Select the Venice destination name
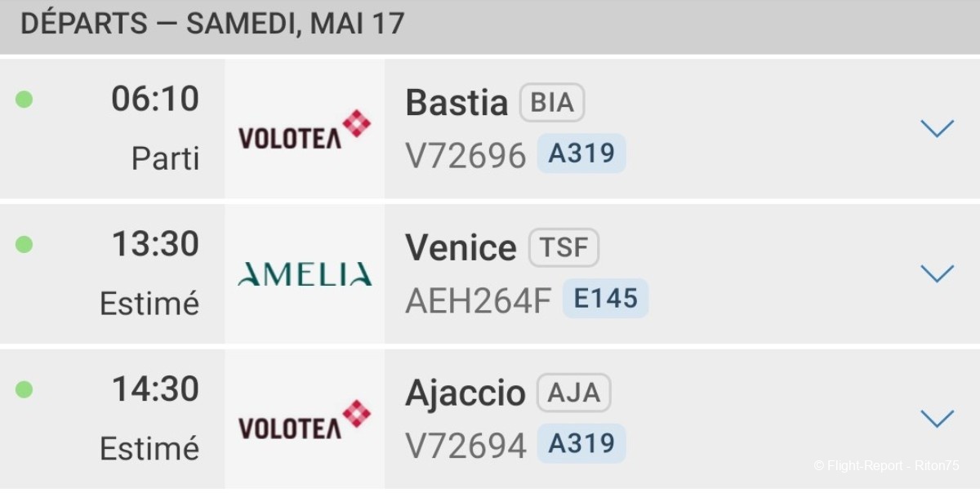 461,248
